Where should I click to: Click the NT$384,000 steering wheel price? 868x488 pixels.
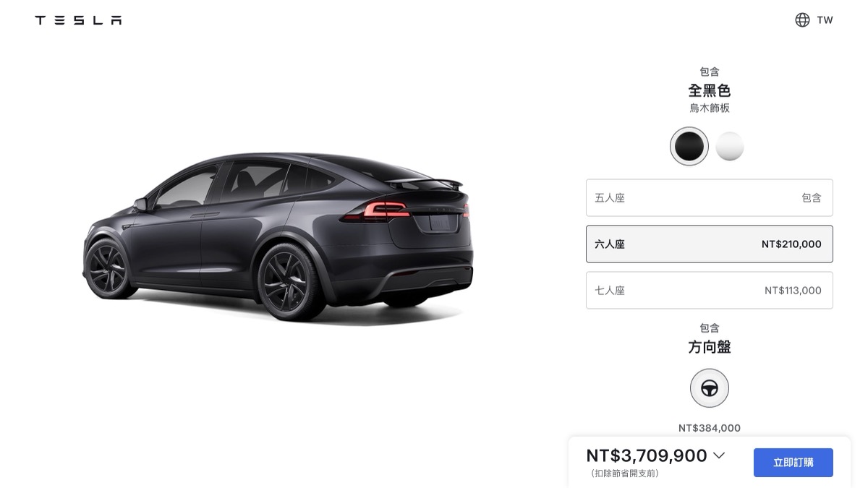[x=710, y=428]
